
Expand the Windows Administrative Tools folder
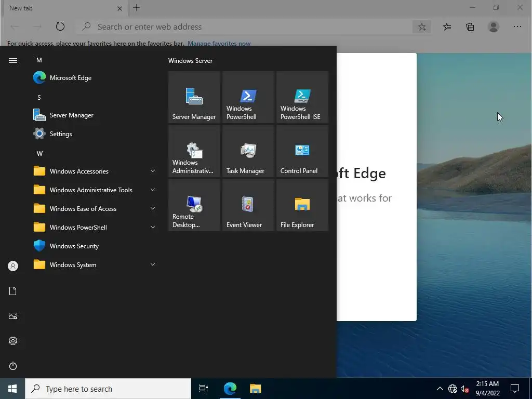pyautogui.click(x=95, y=190)
